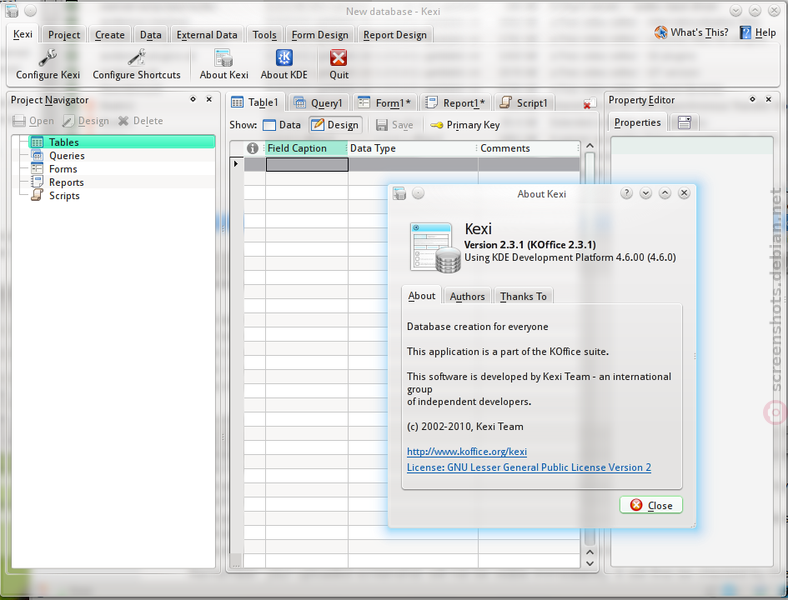Open Configure Kexi settings
Screen dimensions: 788x600
[48, 64]
